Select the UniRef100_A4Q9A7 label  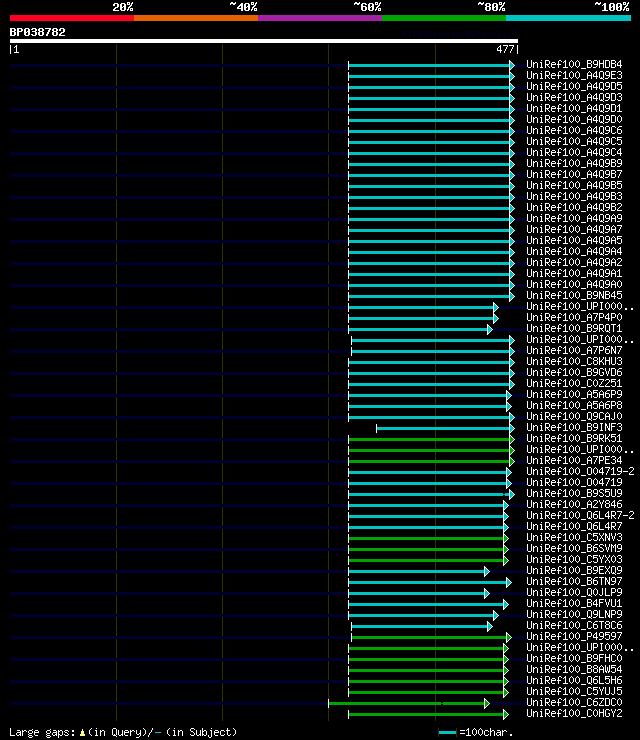574,229
